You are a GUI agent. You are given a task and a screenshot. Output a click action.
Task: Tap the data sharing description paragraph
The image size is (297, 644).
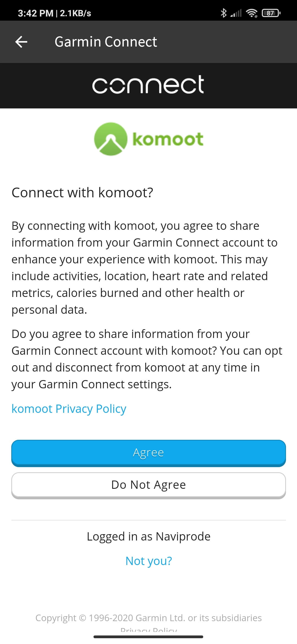(x=145, y=268)
